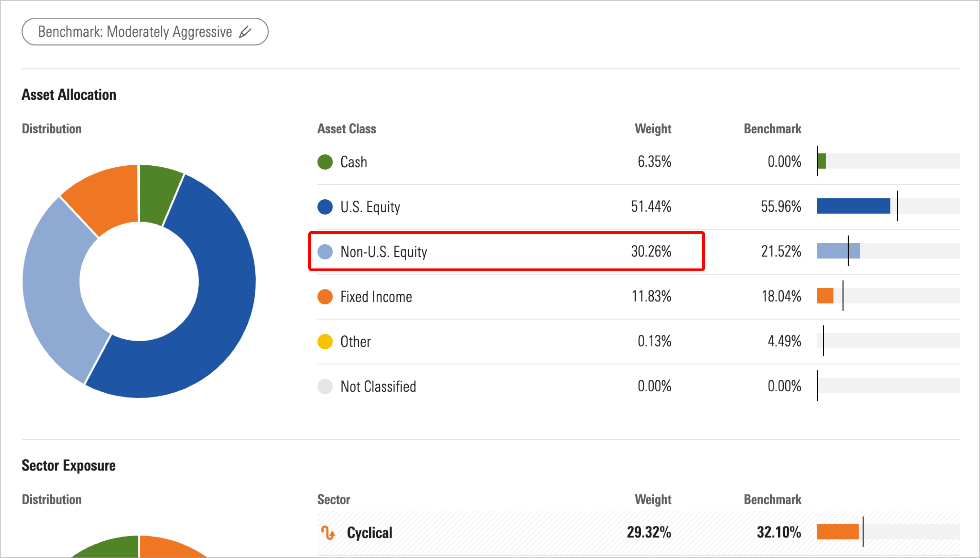Click the Cash green comparison bar
This screenshot has height=558, width=980.
[821, 161]
